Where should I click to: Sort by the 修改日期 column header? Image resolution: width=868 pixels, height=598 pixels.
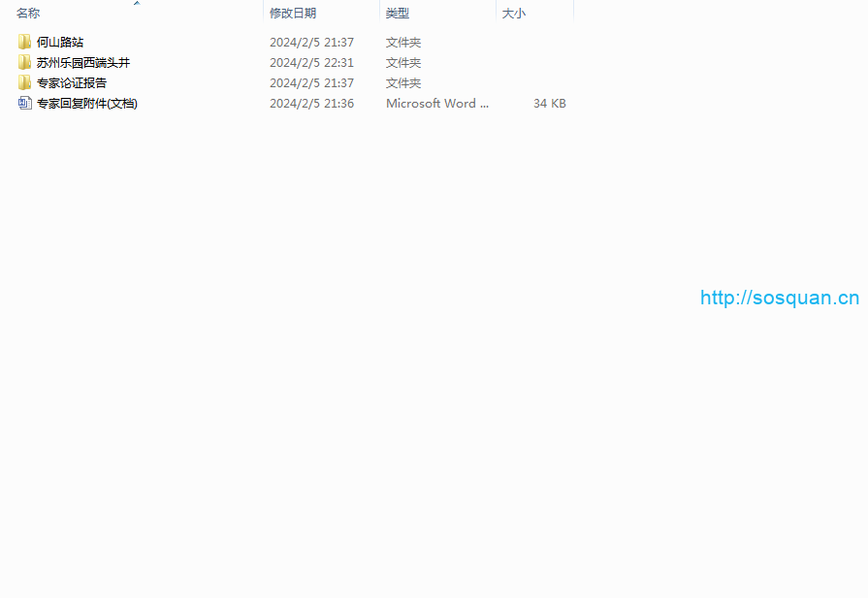293,14
